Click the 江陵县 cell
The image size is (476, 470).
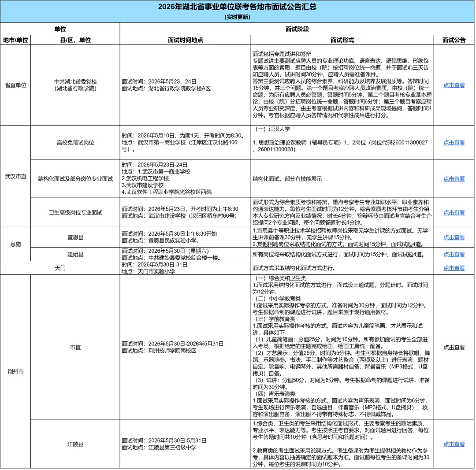coord(75,444)
